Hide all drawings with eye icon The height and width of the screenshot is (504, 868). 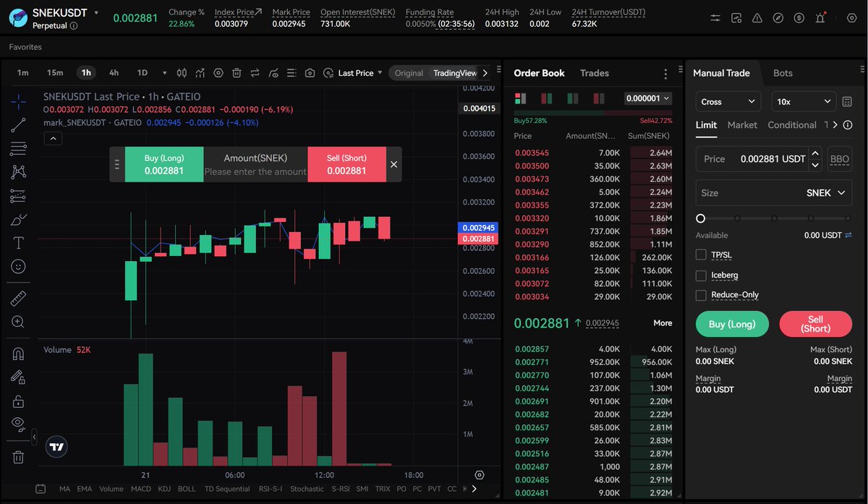tap(18, 424)
